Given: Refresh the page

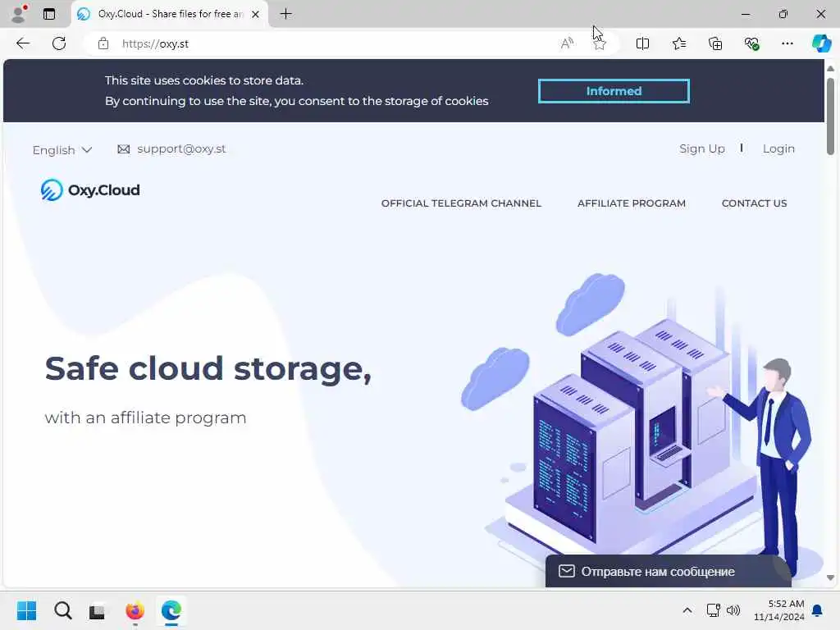Looking at the screenshot, I should coord(59,43).
